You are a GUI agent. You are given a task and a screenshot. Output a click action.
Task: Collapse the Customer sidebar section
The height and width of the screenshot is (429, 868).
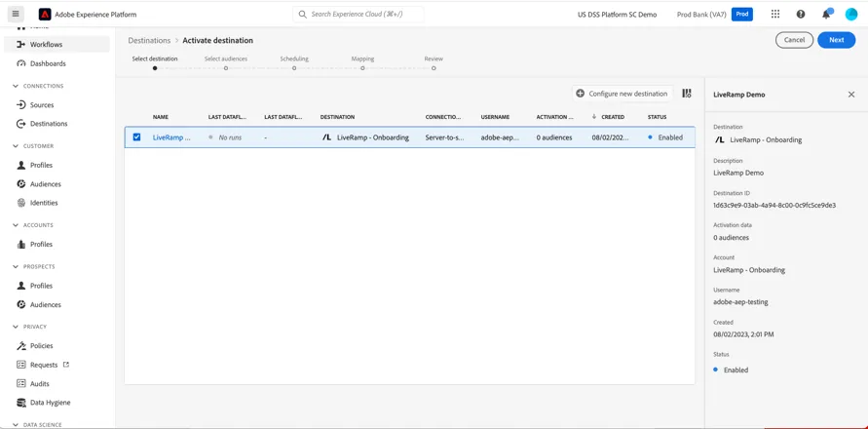point(16,146)
